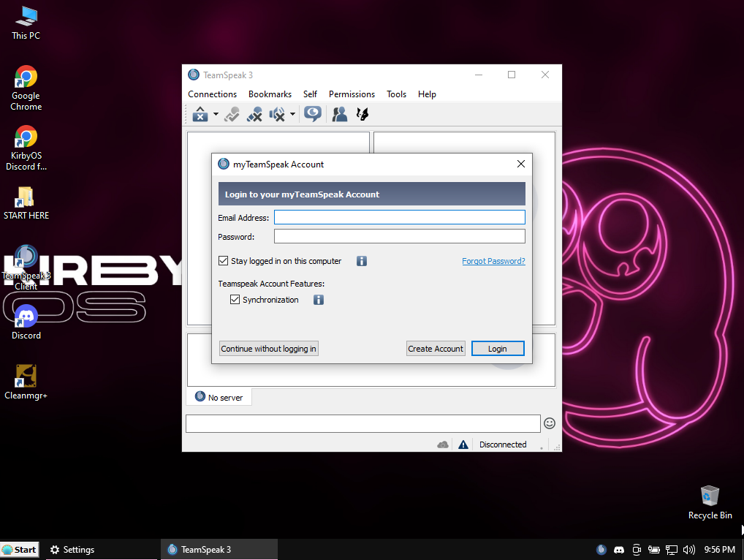744x560 pixels.
Task: Click the Disconnected status text
Action: pyautogui.click(x=503, y=444)
